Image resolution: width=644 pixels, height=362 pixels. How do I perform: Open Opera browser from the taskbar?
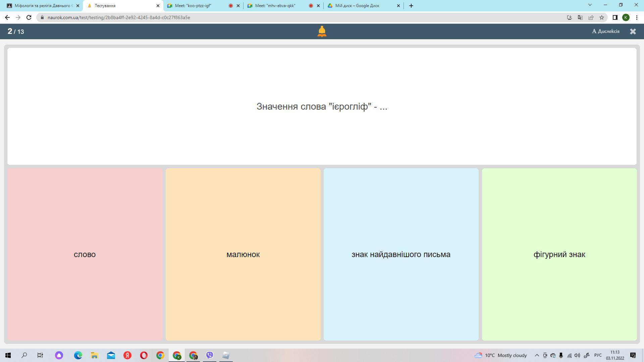pyautogui.click(x=144, y=355)
